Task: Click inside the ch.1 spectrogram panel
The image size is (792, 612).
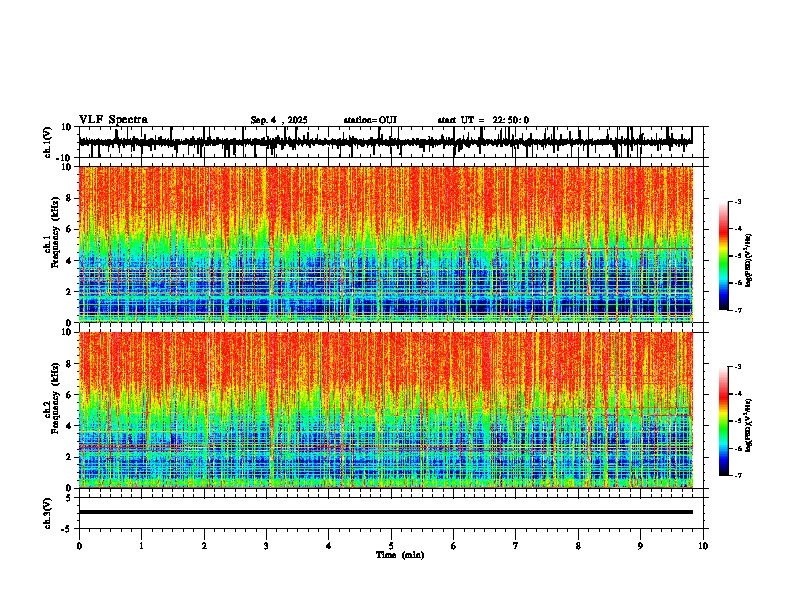Action: point(385,244)
